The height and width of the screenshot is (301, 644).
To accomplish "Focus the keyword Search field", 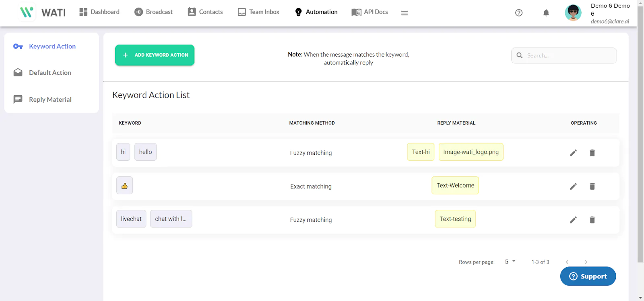I will [564, 55].
